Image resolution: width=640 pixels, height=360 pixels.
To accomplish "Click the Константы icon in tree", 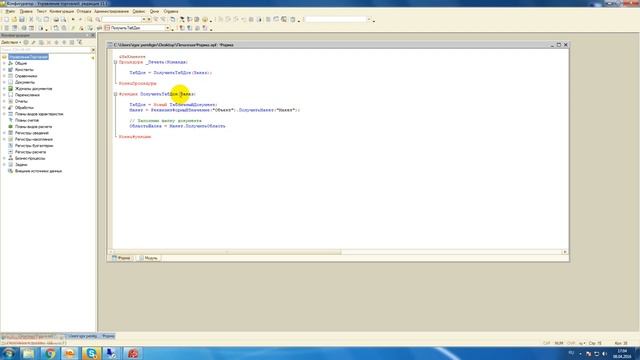I will click(11, 70).
